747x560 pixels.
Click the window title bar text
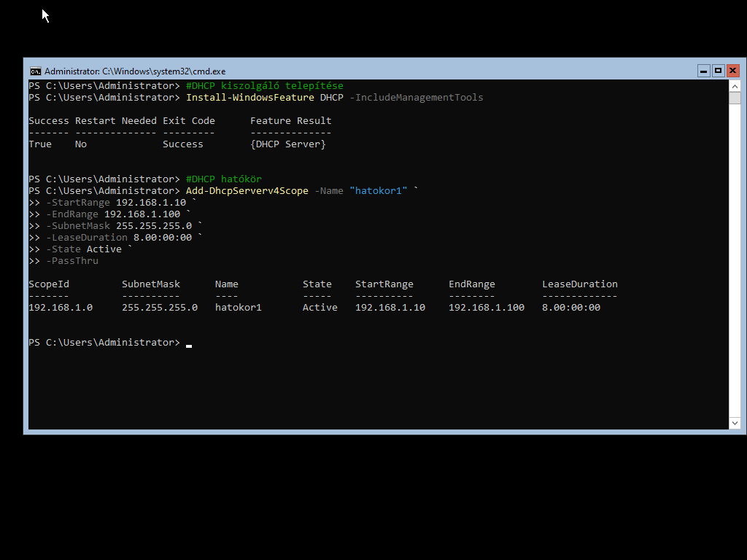click(x=135, y=71)
